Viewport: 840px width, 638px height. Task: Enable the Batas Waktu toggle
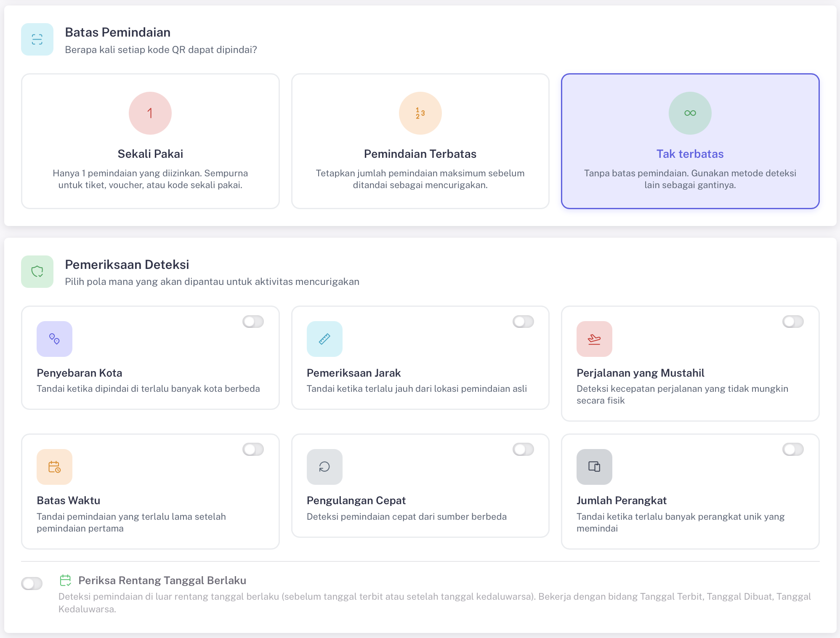click(253, 449)
